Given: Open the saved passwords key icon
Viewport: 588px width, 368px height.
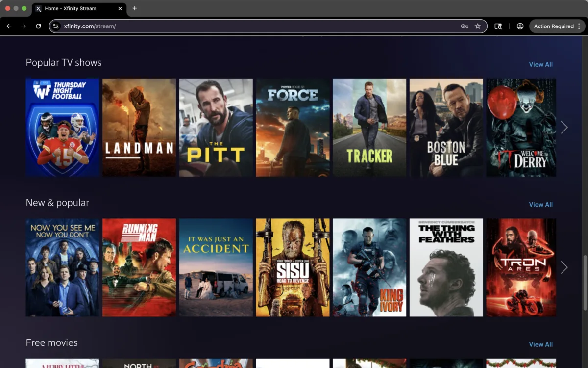Looking at the screenshot, I should pos(465,26).
